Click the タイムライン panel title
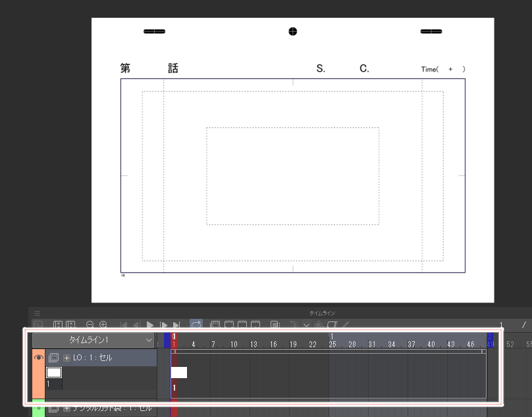The image size is (532, 417). click(322, 313)
